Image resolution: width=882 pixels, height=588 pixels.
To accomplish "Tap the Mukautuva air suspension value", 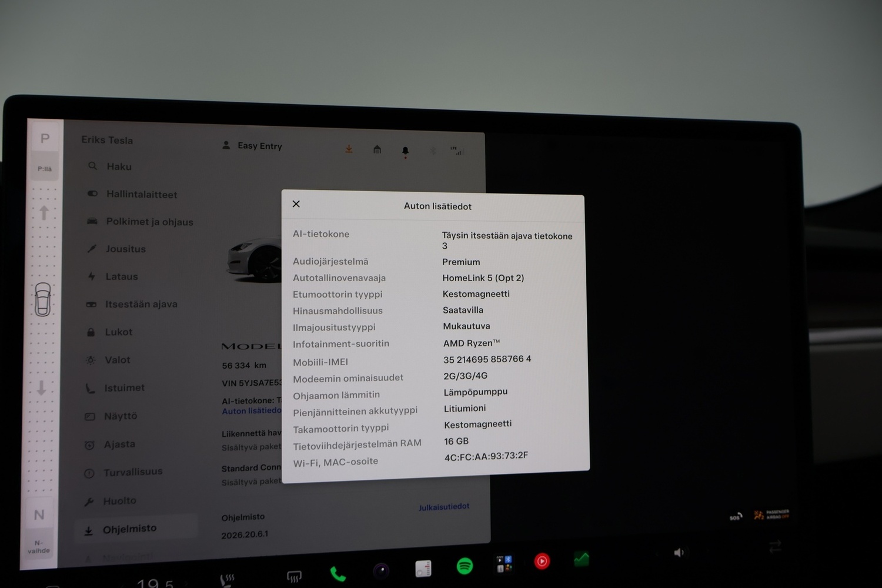I will [x=466, y=326].
